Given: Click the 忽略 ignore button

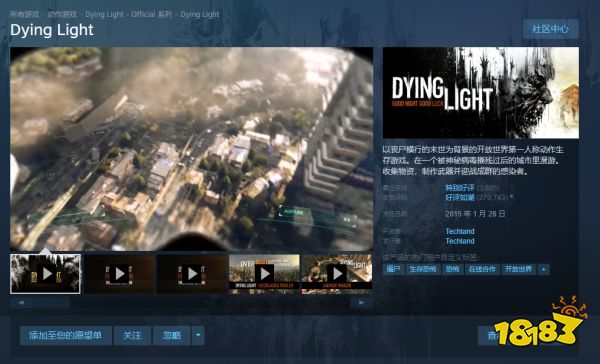Looking at the screenshot, I should pos(172,335).
